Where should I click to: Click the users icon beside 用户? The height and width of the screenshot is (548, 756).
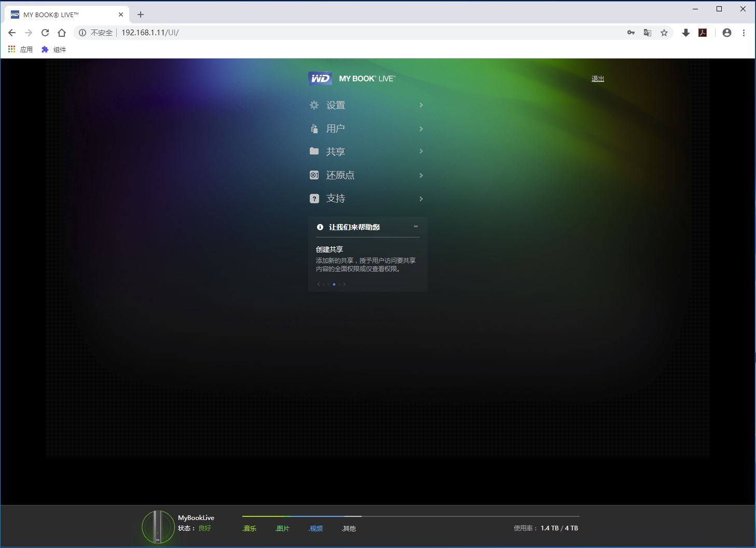pos(314,129)
